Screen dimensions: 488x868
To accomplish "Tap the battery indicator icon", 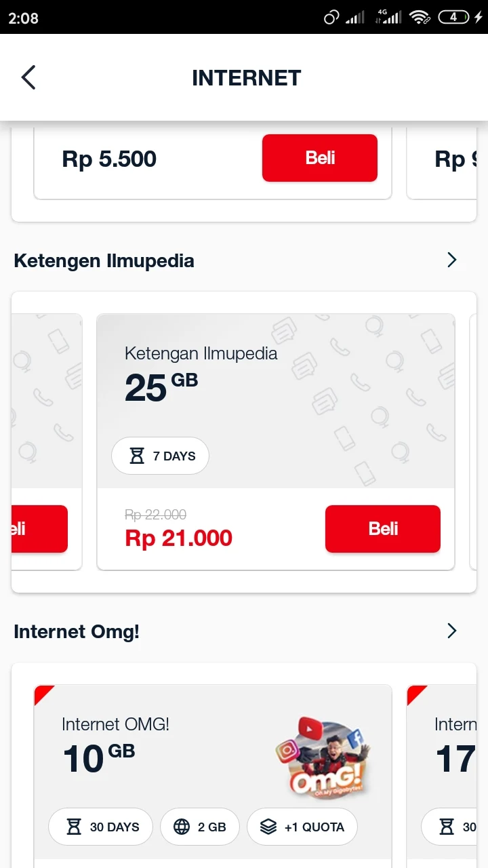I will coord(453,18).
